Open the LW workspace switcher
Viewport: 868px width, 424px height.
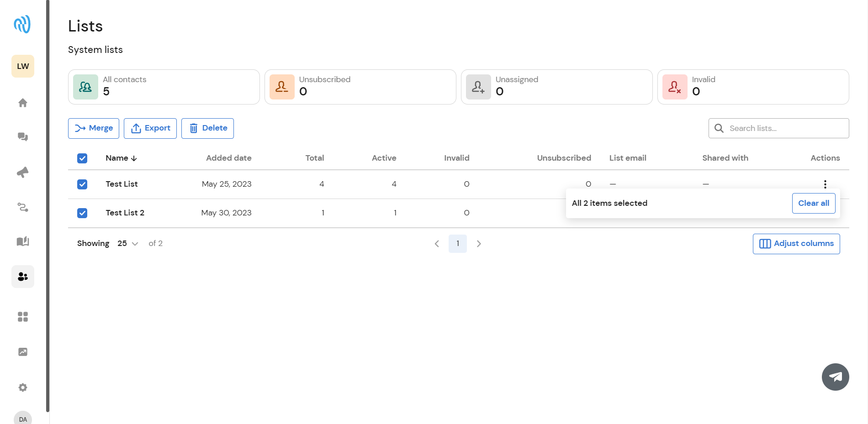pos(23,66)
